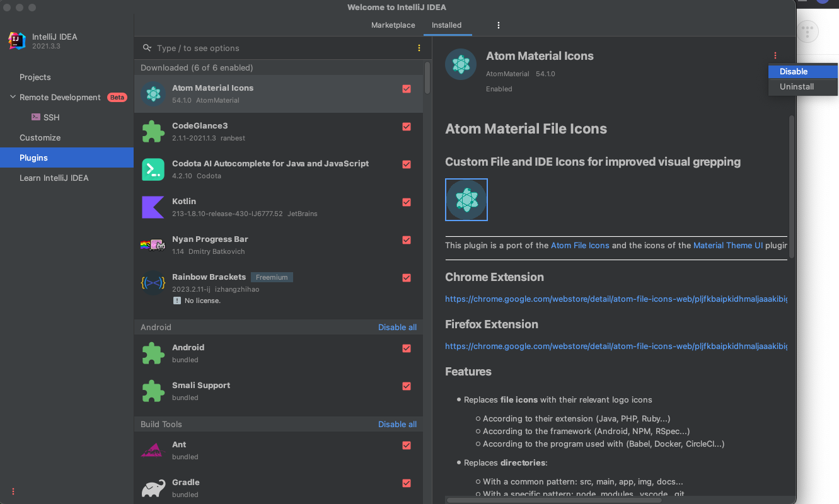Viewport: 839px width, 504px height.
Task: Toggle the Gradle plugin checkbox
Action: (407, 483)
